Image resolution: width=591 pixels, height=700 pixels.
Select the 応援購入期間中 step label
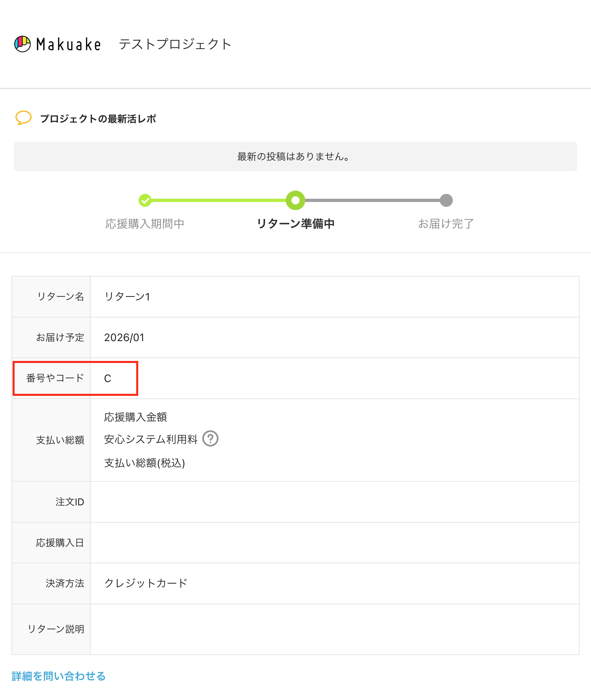tap(145, 223)
